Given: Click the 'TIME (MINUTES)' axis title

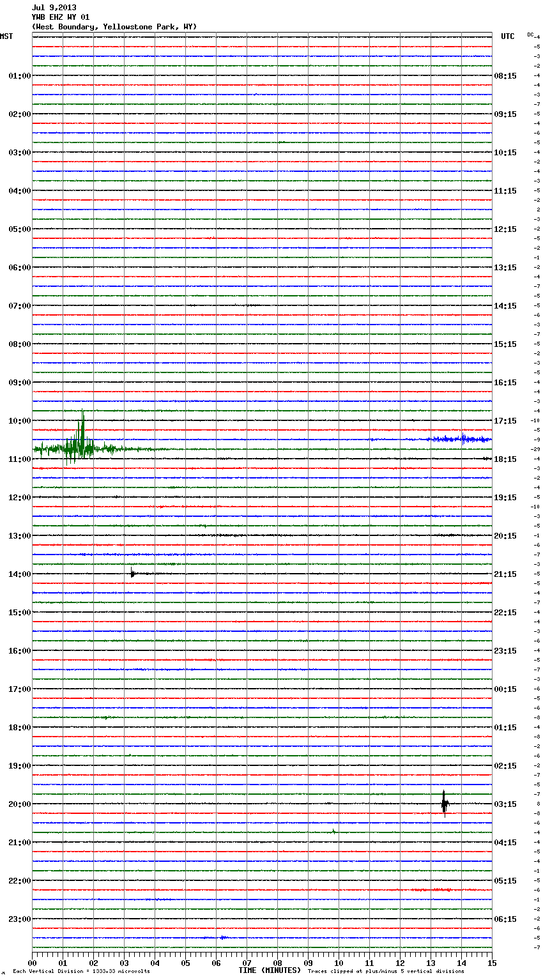Looking at the screenshot, I should pyautogui.click(x=270, y=970).
